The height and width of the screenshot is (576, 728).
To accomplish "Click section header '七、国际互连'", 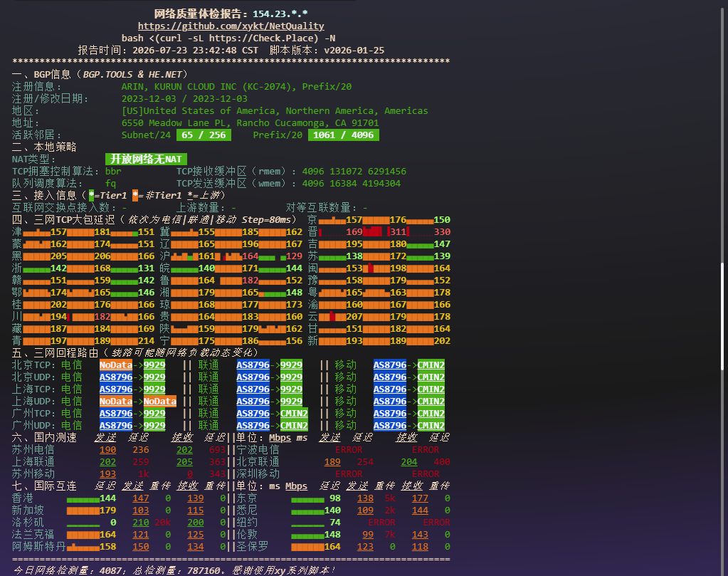I will (44, 486).
